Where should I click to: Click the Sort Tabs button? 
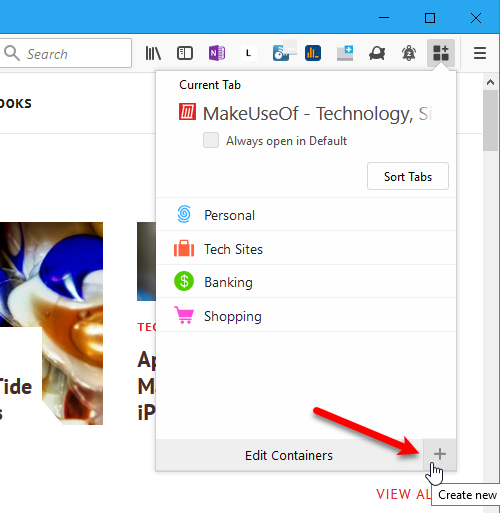[408, 176]
